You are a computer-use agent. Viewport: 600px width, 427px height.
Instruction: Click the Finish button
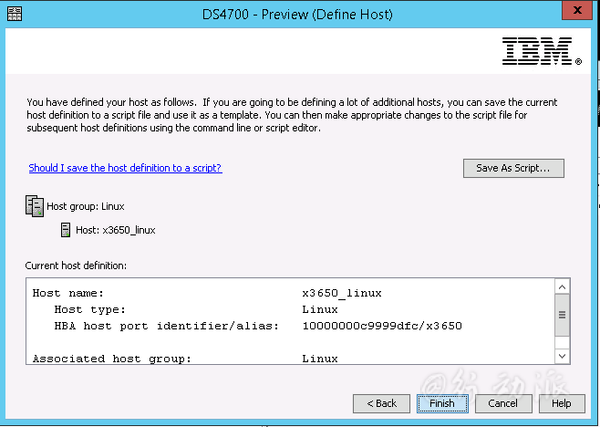(x=442, y=403)
